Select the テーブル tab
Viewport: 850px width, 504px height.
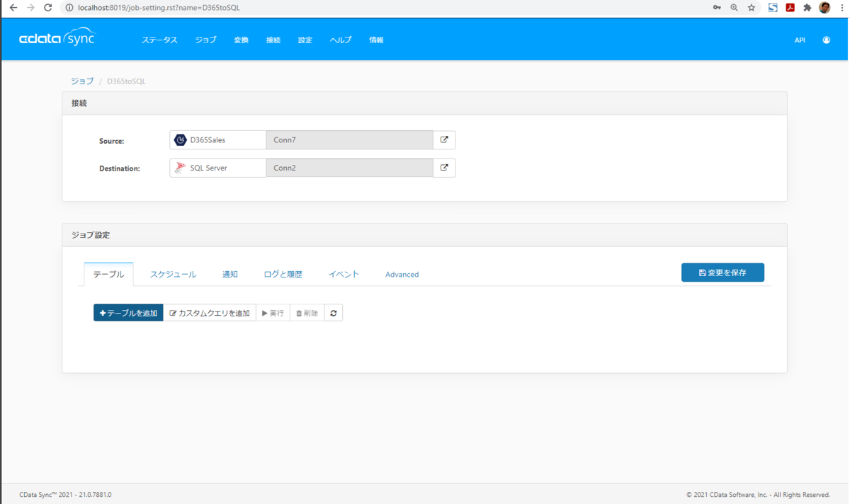click(108, 275)
